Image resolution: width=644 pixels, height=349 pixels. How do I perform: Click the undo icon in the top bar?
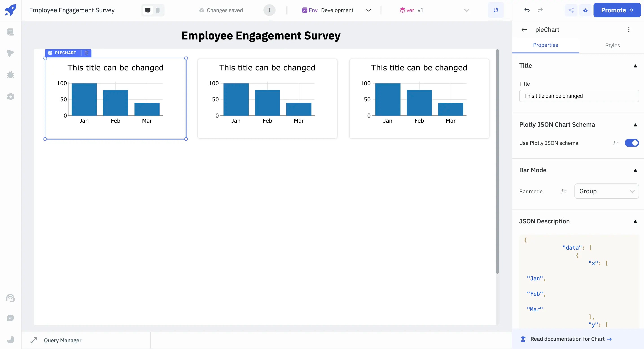tap(527, 10)
